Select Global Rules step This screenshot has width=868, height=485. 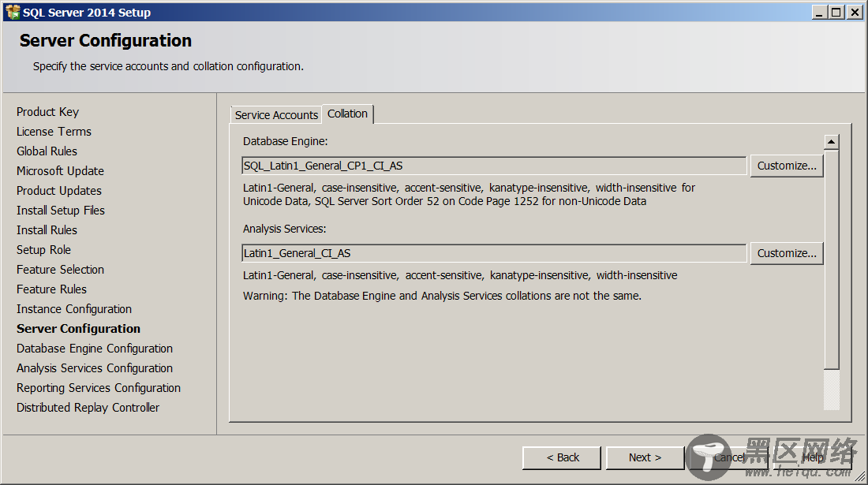click(x=47, y=151)
